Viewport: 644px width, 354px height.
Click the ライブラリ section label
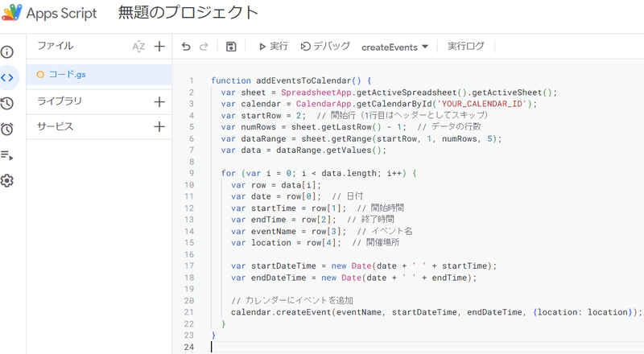coord(60,101)
